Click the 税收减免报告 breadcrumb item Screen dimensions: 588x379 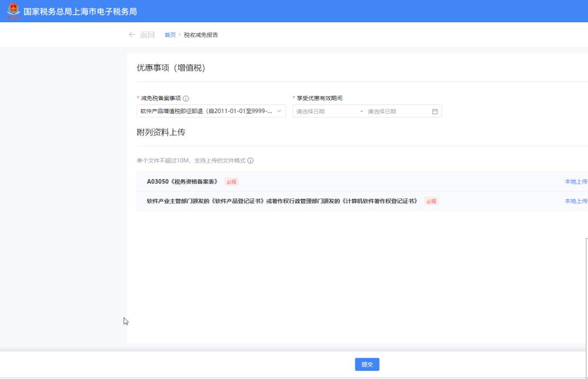coord(201,35)
